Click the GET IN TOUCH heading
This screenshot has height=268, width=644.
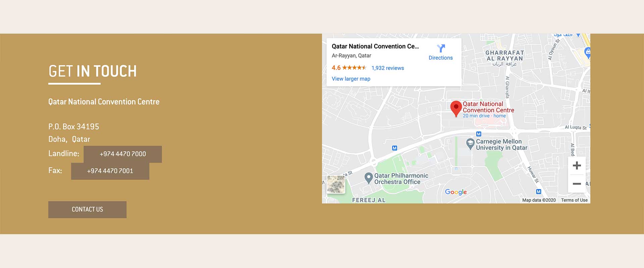(x=93, y=71)
